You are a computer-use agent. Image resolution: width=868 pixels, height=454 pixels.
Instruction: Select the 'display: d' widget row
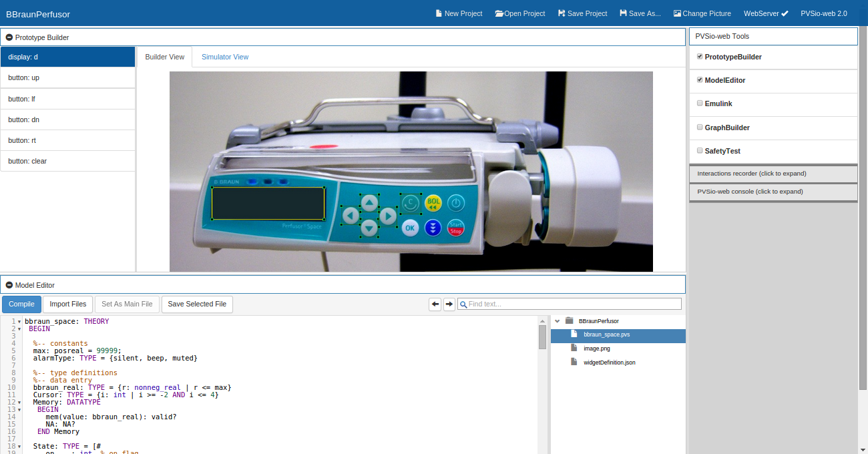pos(67,57)
